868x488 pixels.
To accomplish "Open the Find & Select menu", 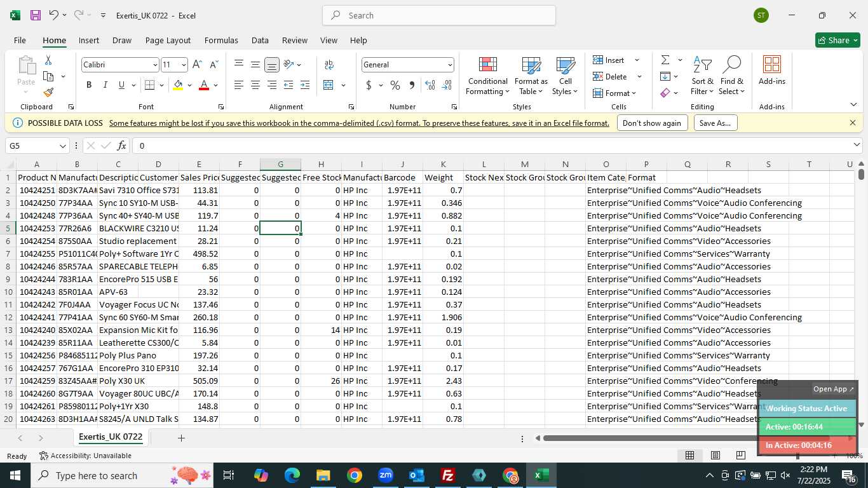I will tap(731, 76).
